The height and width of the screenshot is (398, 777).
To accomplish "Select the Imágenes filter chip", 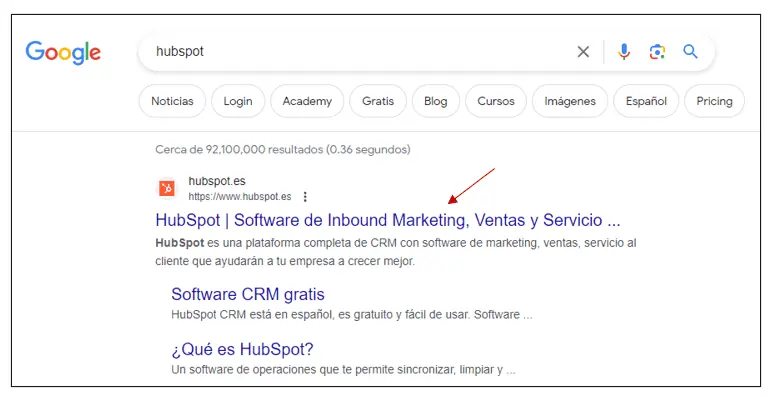I will (x=570, y=101).
